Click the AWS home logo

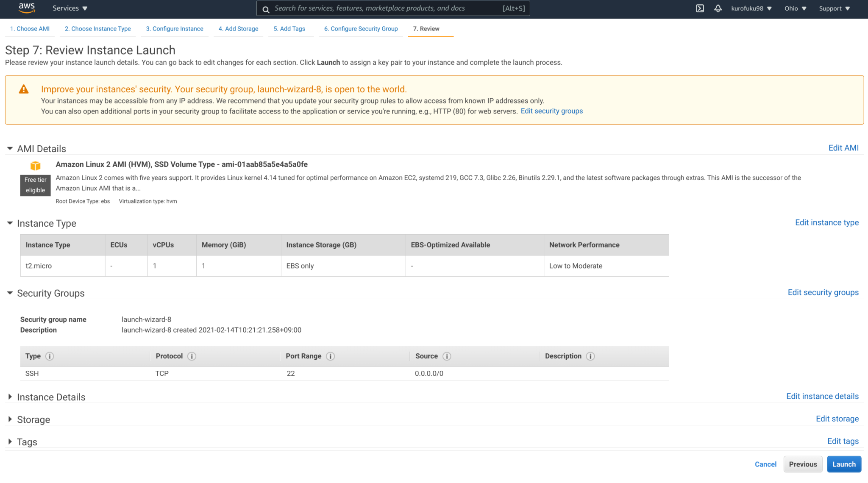point(26,8)
